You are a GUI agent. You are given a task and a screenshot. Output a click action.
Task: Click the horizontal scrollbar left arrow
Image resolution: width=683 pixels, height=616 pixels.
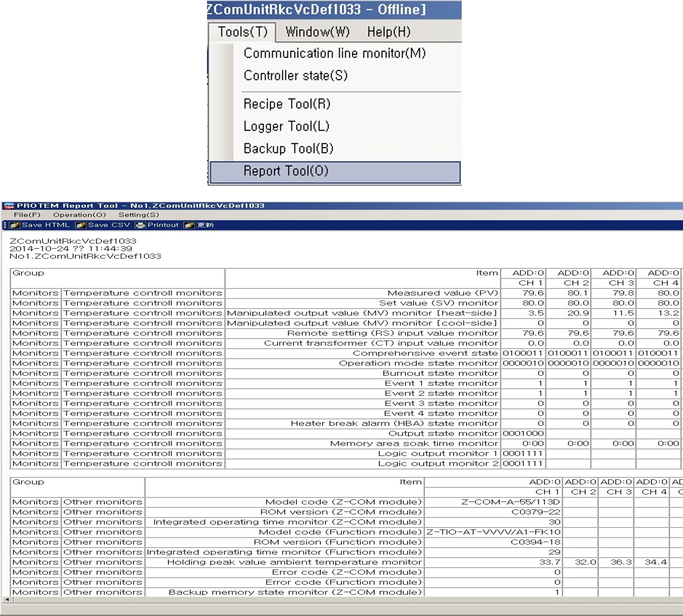7,599
